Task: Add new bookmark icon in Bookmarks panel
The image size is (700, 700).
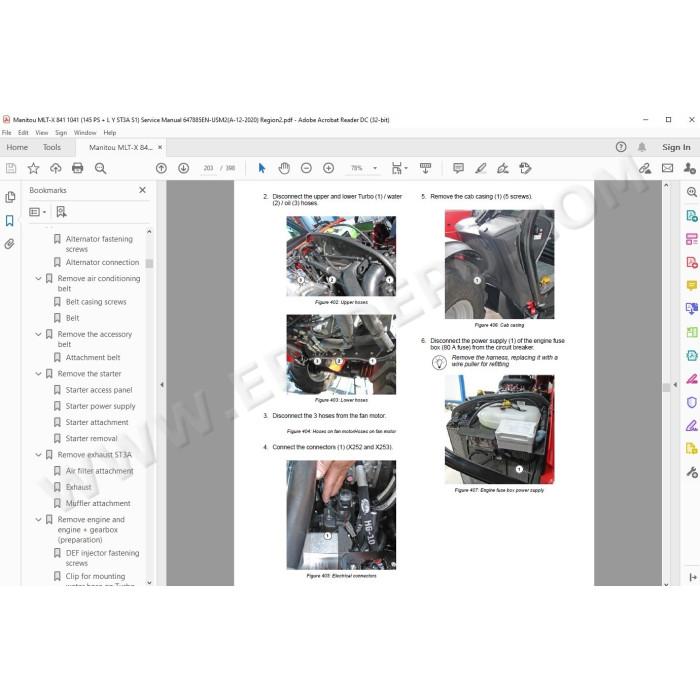Action: pos(61,212)
